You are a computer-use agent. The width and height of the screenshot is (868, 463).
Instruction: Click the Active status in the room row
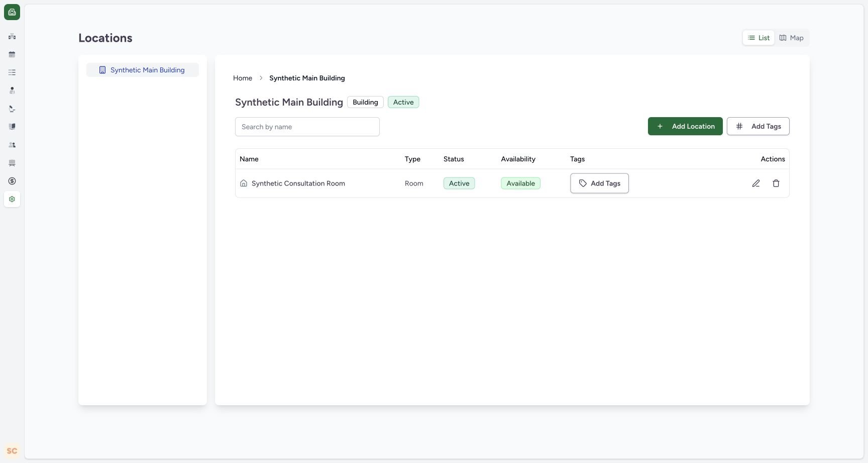coord(459,183)
